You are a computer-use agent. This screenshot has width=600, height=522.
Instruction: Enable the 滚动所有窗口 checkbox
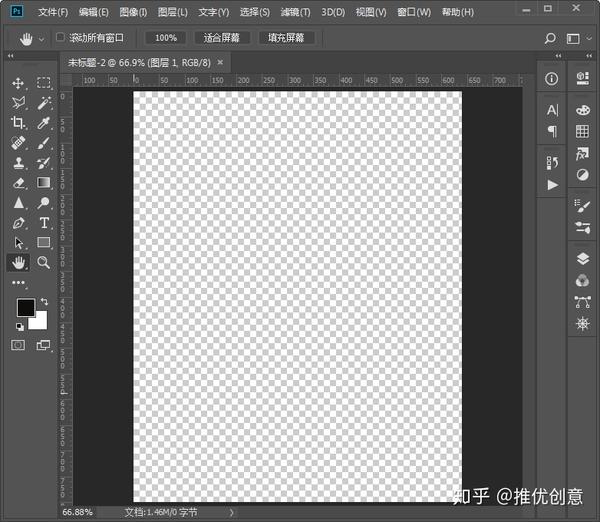(x=60, y=37)
